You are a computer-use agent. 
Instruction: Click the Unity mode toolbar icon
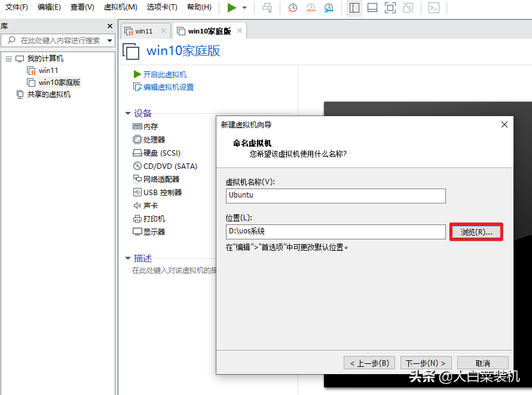tap(408, 8)
